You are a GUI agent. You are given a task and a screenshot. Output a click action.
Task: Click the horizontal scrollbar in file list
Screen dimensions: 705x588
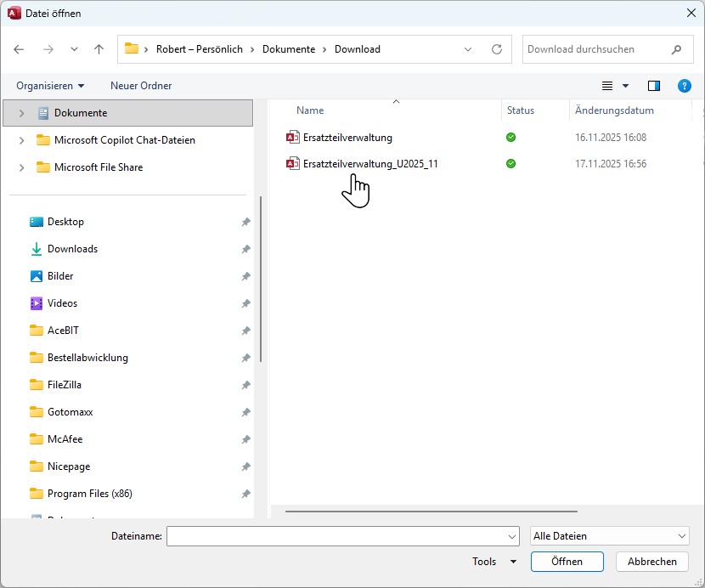(x=431, y=512)
